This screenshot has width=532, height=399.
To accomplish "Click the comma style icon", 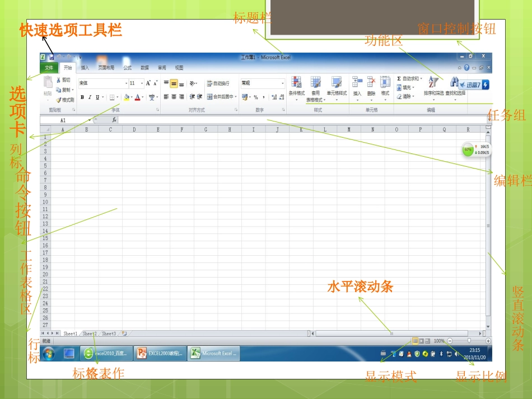I will [264, 97].
